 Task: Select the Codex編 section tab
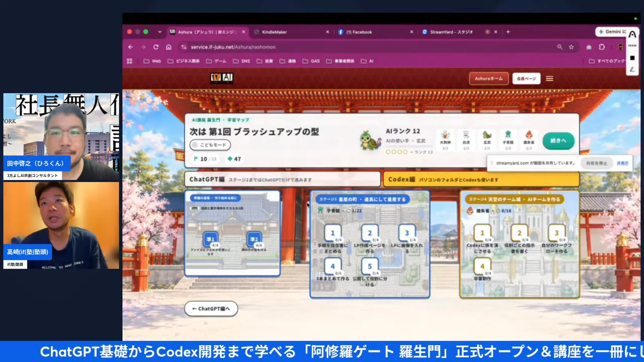(x=481, y=179)
